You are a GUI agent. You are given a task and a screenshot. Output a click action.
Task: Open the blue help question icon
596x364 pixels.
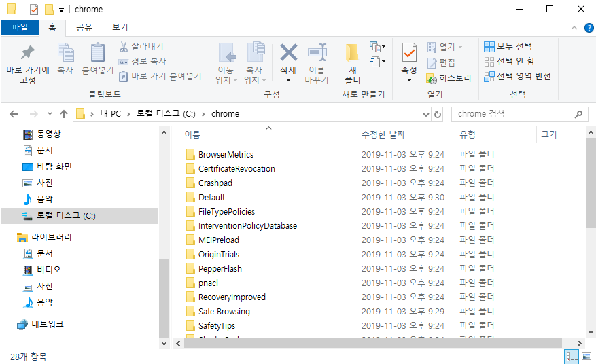589,28
